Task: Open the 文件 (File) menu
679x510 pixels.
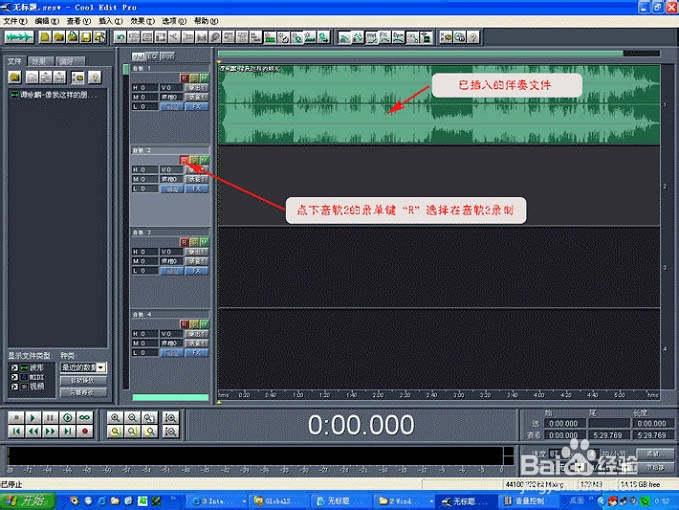Action: coord(15,21)
